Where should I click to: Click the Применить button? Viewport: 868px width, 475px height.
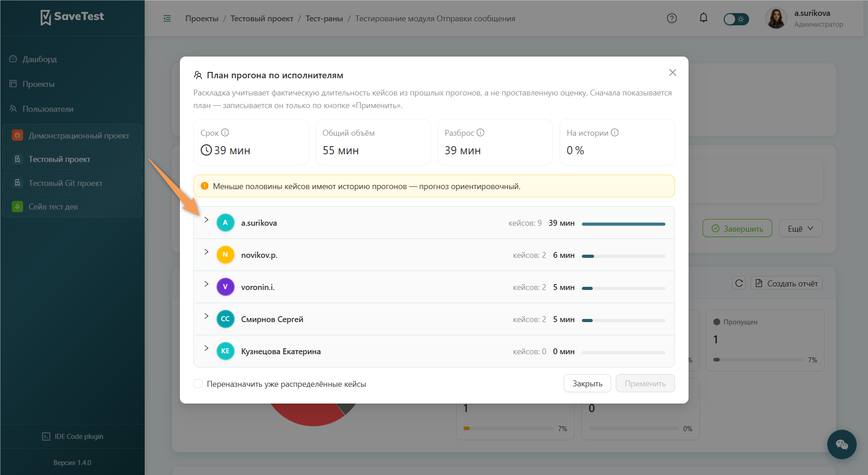[x=645, y=383]
